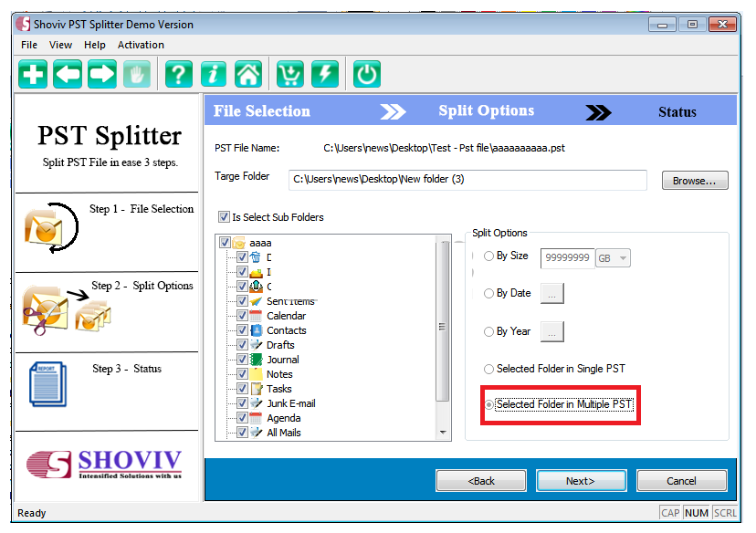Select the Add PST file plus icon
The image size is (756, 533).
pyautogui.click(x=32, y=74)
